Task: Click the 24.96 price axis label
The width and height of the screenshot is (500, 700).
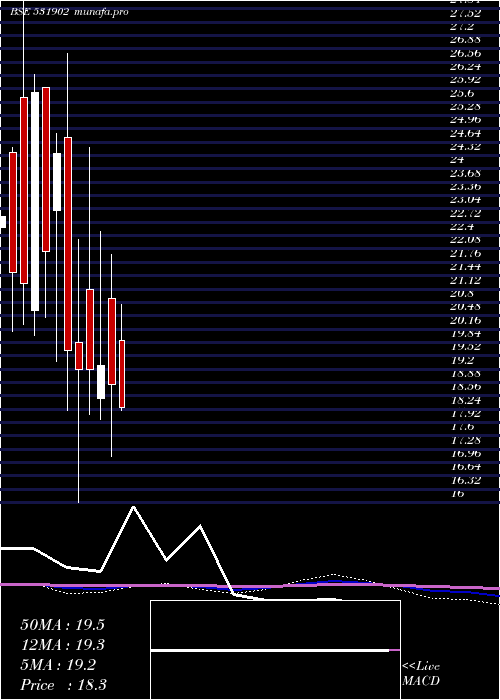Action: [466, 120]
